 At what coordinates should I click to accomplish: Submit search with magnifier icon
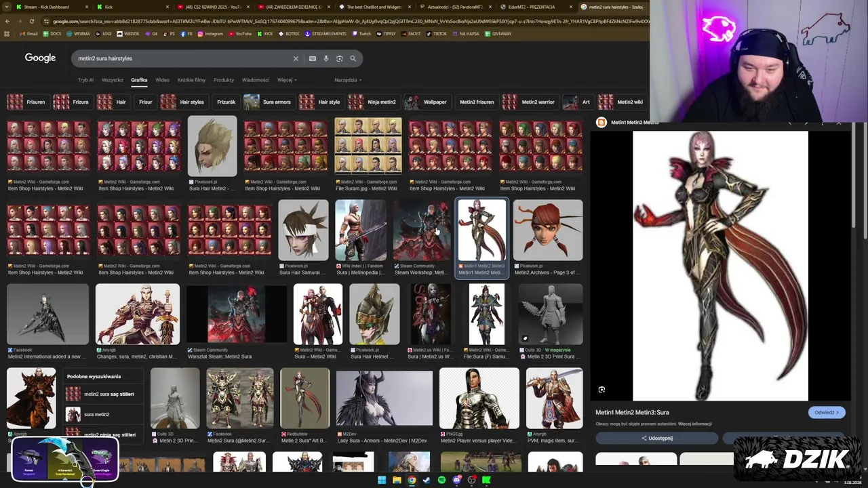pyautogui.click(x=353, y=59)
